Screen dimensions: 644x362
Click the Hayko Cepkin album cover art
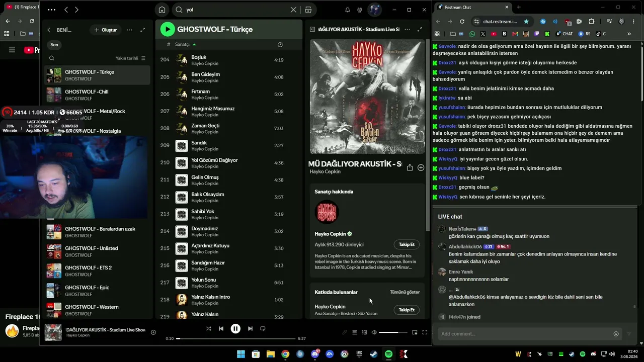pos(367,97)
